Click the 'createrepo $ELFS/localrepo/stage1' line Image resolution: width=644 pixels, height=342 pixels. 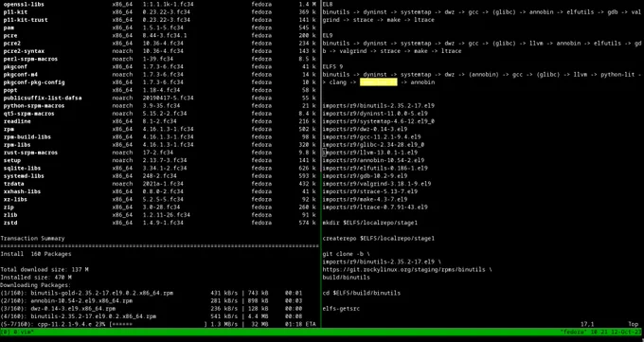(378, 239)
